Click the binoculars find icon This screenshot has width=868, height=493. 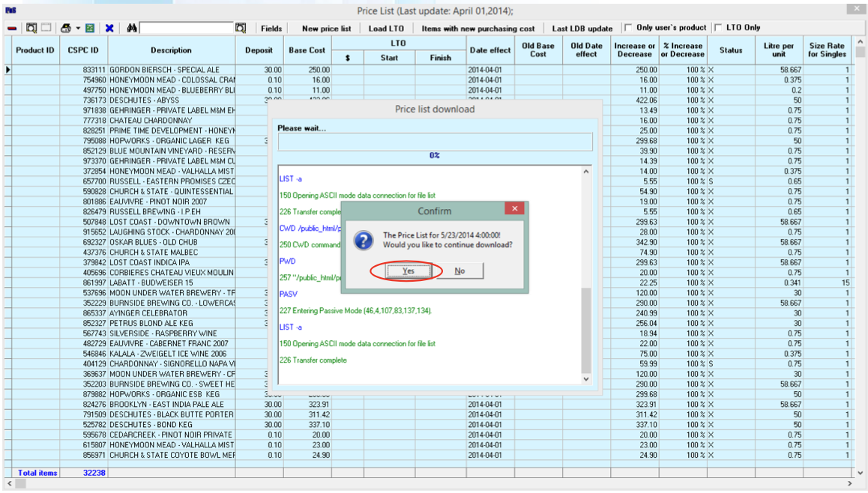(132, 28)
